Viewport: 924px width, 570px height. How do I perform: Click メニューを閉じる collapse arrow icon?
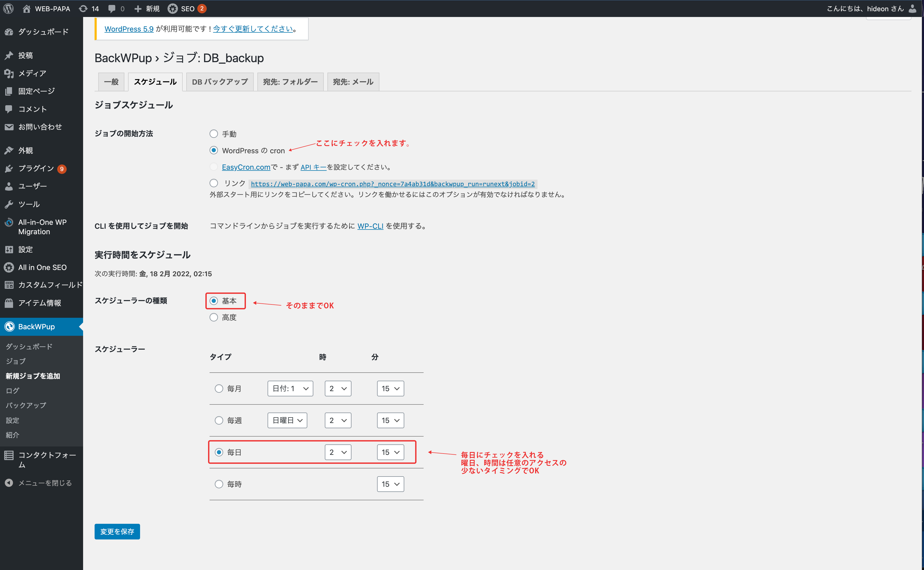point(9,483)
